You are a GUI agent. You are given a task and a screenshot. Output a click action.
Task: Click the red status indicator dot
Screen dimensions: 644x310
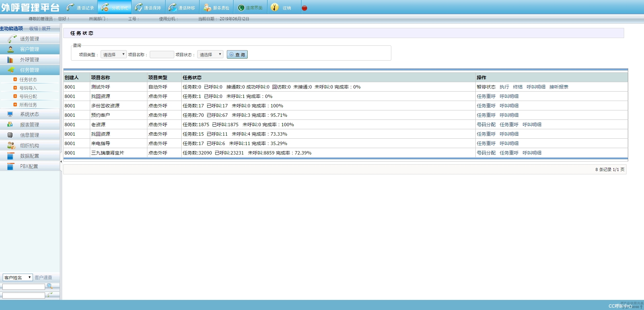point(305,8)
